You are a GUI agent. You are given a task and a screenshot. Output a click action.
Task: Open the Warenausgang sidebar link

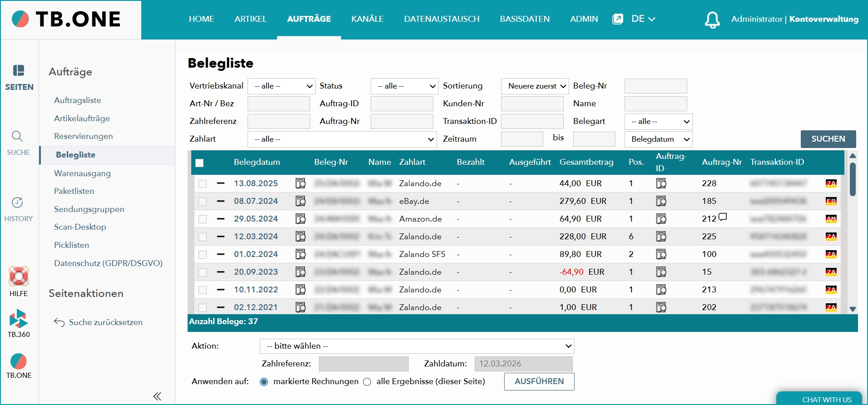click(82, 173)
